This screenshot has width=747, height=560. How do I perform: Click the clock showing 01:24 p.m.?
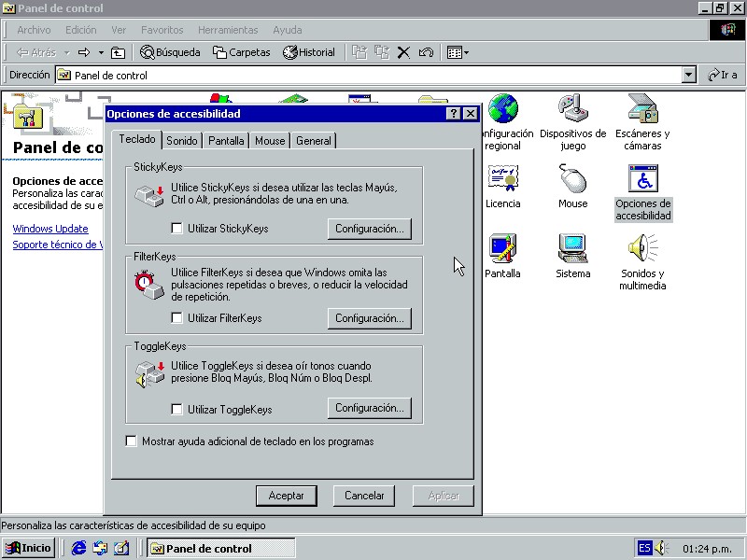707,549
